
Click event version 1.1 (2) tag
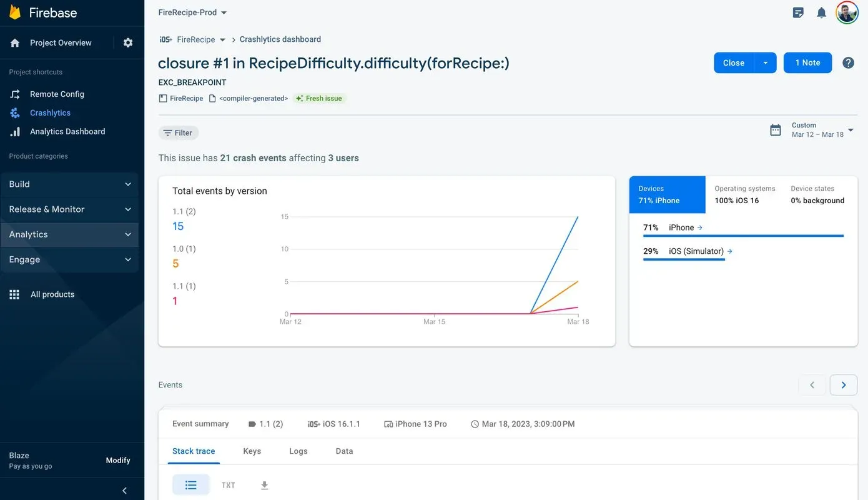click(265, 424)
